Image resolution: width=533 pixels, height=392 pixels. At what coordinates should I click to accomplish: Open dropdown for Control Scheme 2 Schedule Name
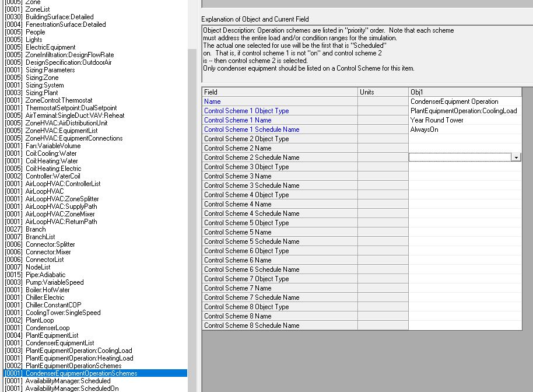point(516,157)
